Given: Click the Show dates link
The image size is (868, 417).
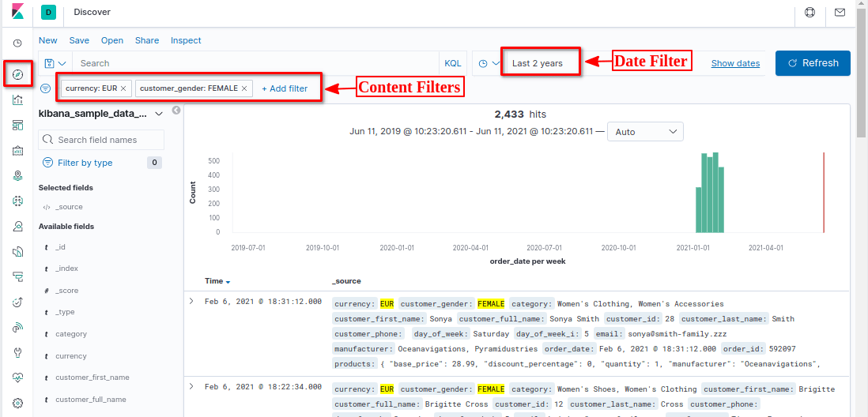Looking at the screenshot, I should [735, 64].
